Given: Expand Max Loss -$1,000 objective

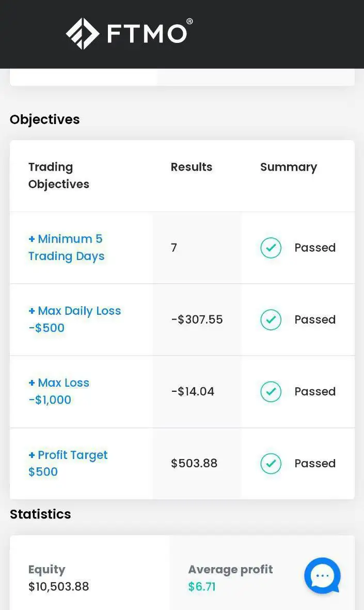Looking at the screenshot, I should coord(58,391).
